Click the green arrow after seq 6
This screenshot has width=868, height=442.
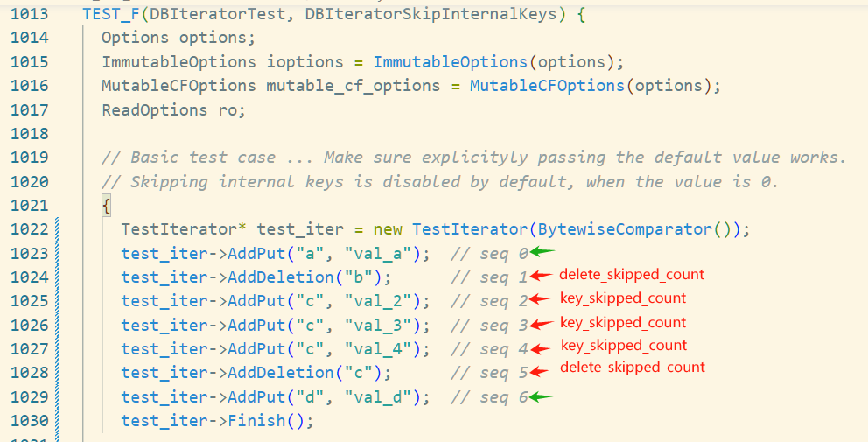click(x=542, y=396)
